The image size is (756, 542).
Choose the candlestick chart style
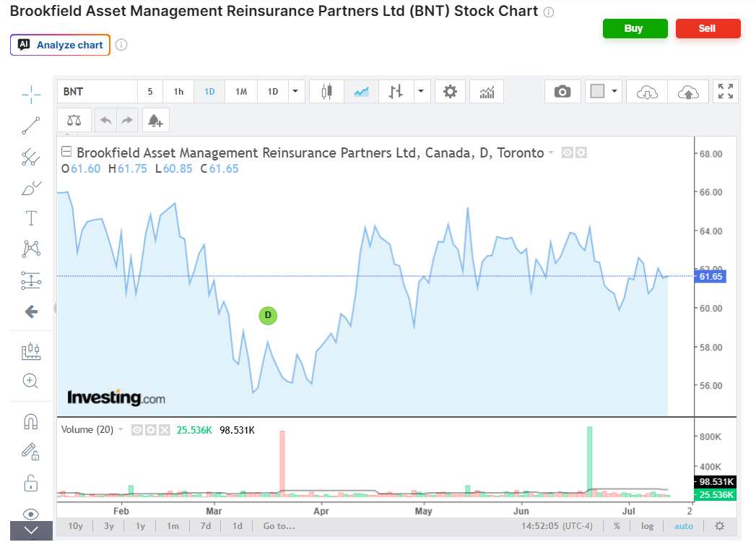(x=327, y=92)
